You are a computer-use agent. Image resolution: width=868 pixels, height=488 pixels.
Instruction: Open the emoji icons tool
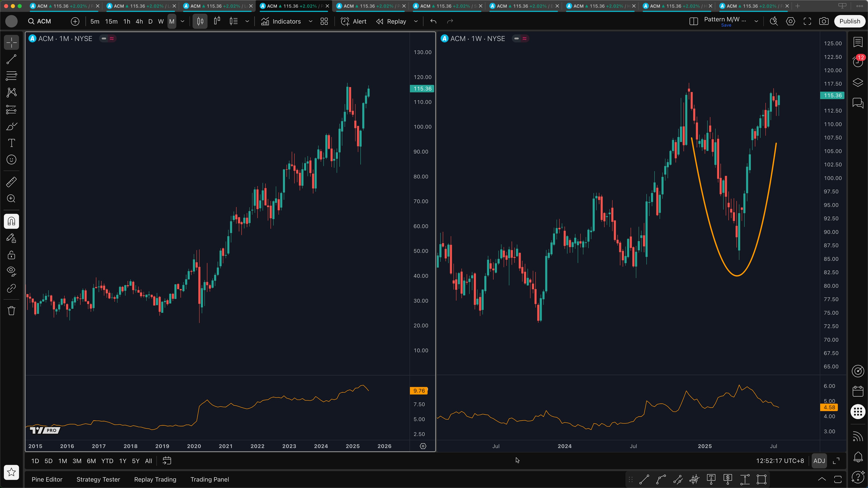[x=12, y=160]
